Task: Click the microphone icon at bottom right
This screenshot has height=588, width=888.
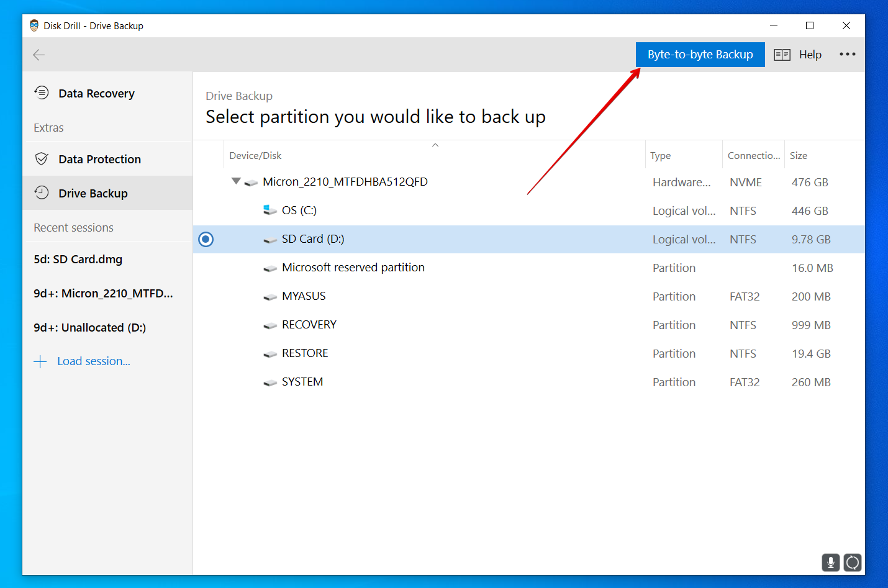Action: point(831,563)
